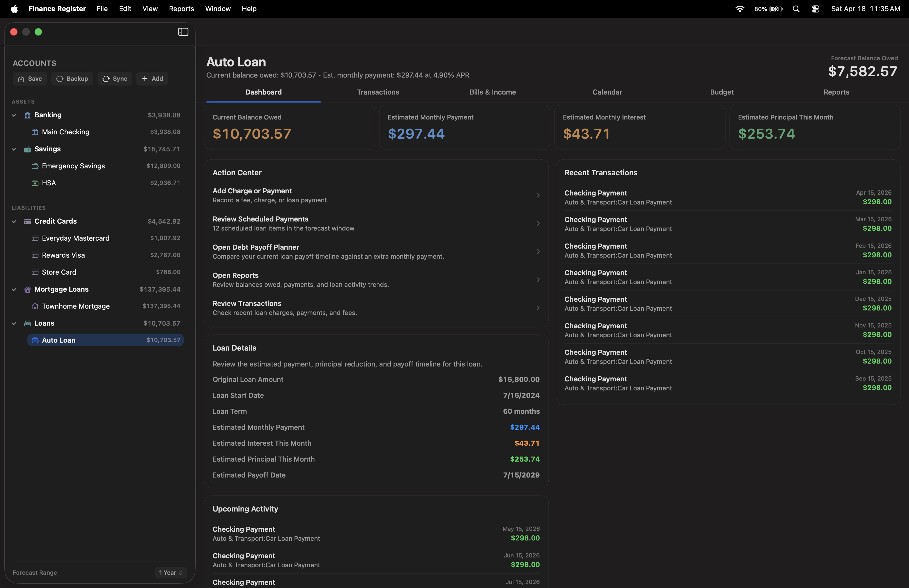The width and height of the screenshot is (909, 588).
Task: Click the Wi-Fi status icon
Action: pyautogui.click(x=739, y=9)
